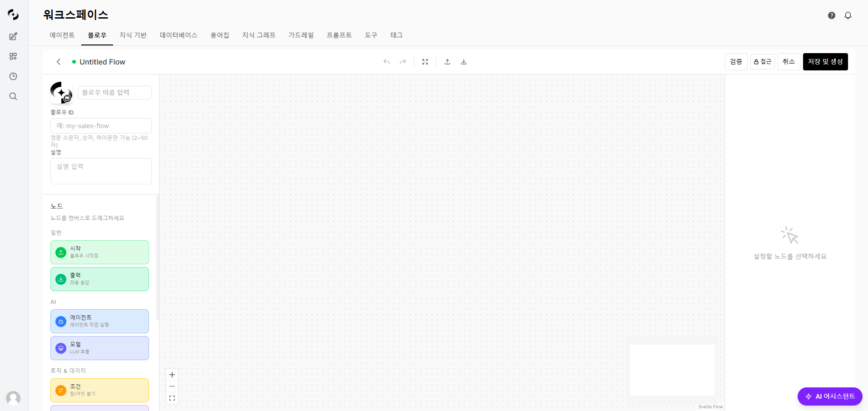Go back with the left chevron
This screenshot has height=411, width=868.
59,62
